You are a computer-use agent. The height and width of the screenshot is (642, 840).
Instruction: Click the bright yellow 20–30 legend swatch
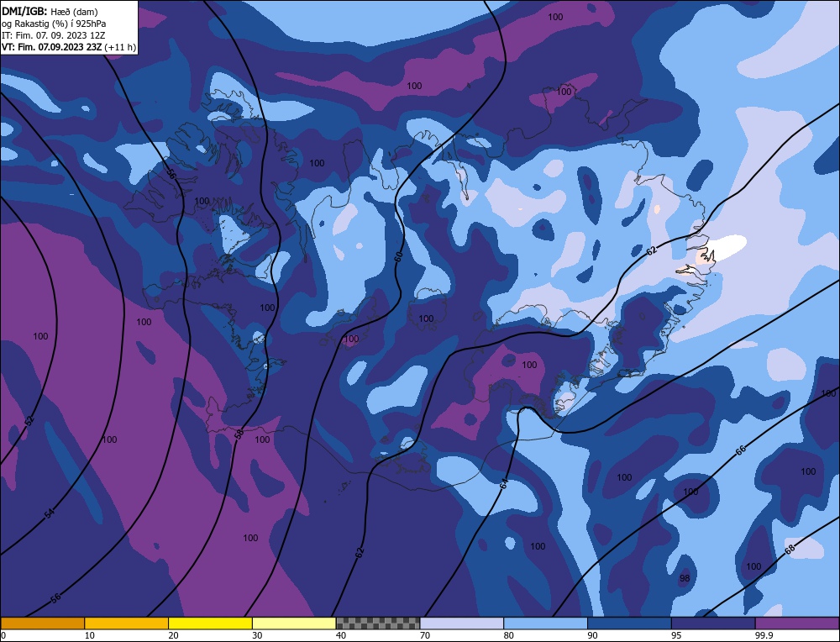210,624
